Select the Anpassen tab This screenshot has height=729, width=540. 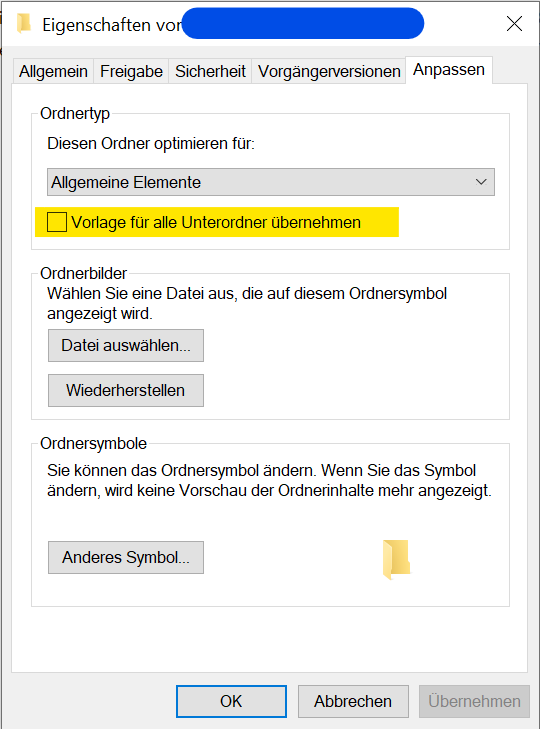[449, 70]
